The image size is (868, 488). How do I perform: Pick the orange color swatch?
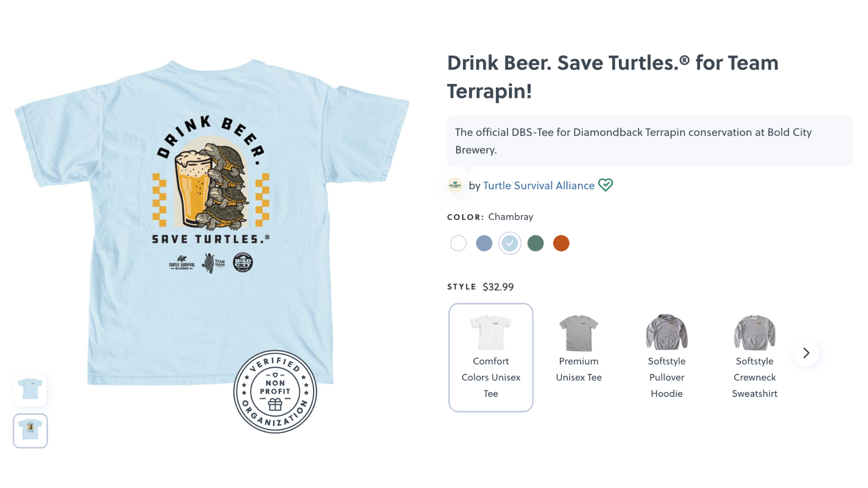561,243
